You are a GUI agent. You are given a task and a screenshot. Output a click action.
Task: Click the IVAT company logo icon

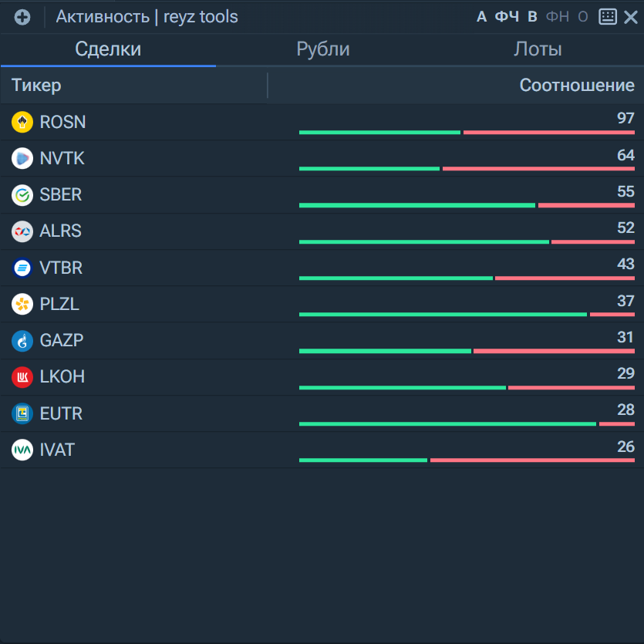pyautogui.click(x=22, y=450)
